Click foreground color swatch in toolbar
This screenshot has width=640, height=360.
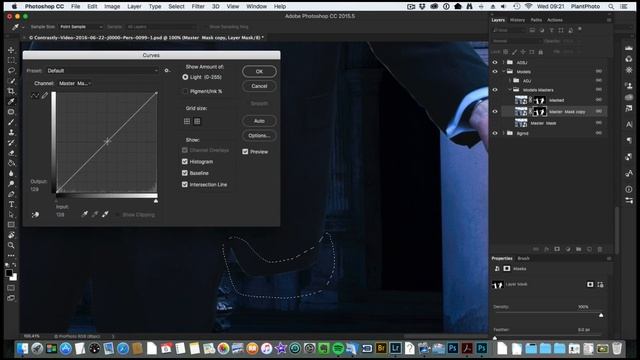point(9,273)
